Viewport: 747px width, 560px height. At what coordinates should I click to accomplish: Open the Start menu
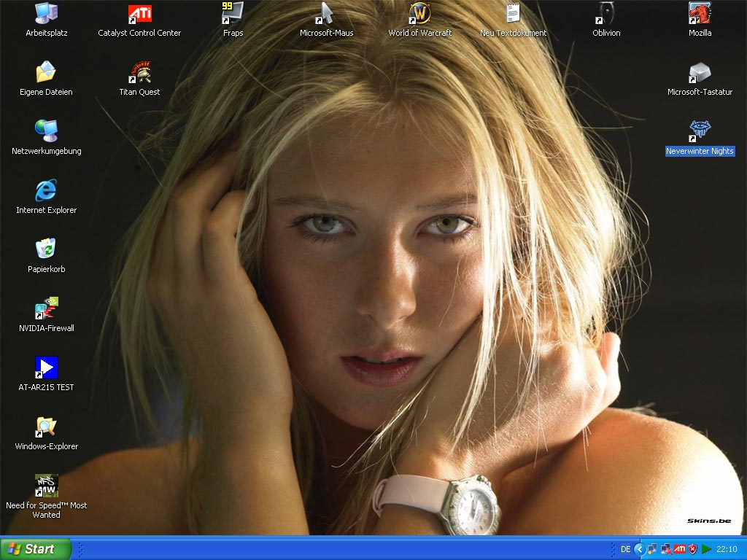pos(36,549)
